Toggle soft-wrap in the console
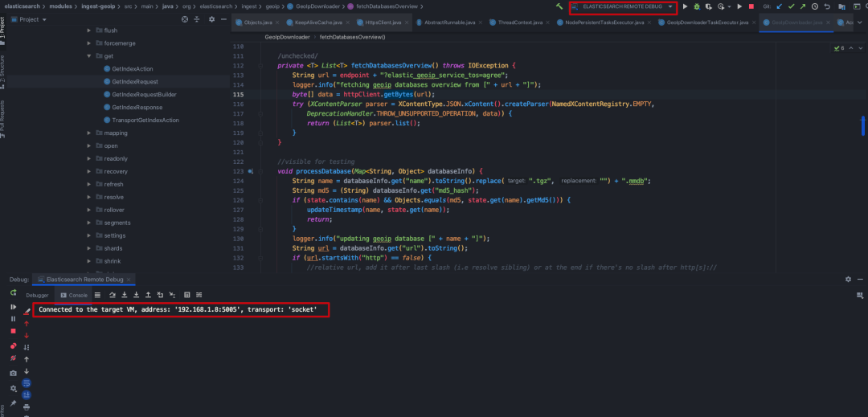868x417 pixels. tap(27, 382)
